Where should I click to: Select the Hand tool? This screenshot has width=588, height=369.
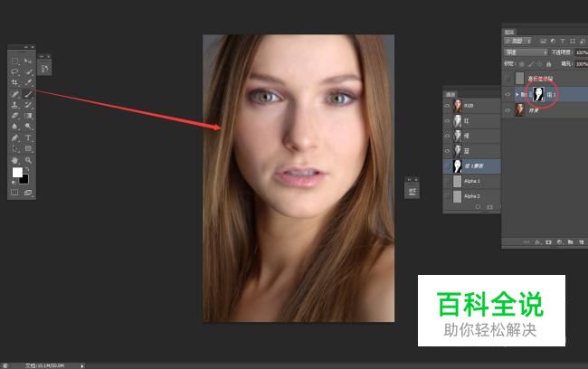[x=14, y=160]
